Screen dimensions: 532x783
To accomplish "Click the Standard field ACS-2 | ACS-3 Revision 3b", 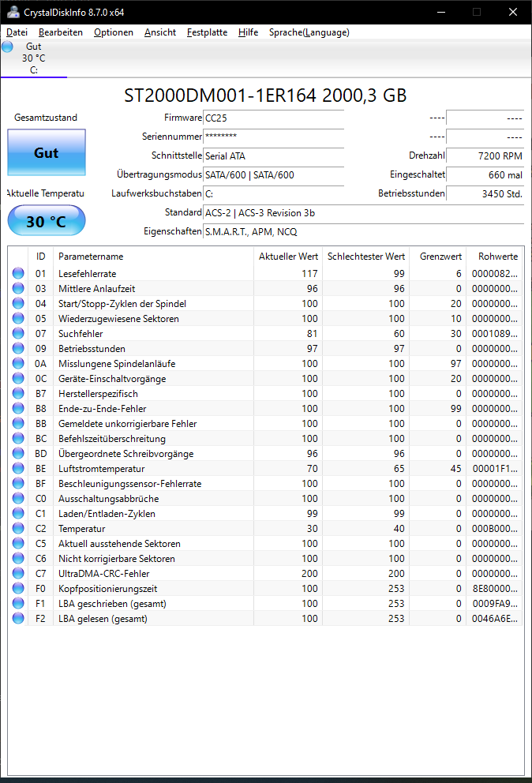I will [x=364, y=213].
